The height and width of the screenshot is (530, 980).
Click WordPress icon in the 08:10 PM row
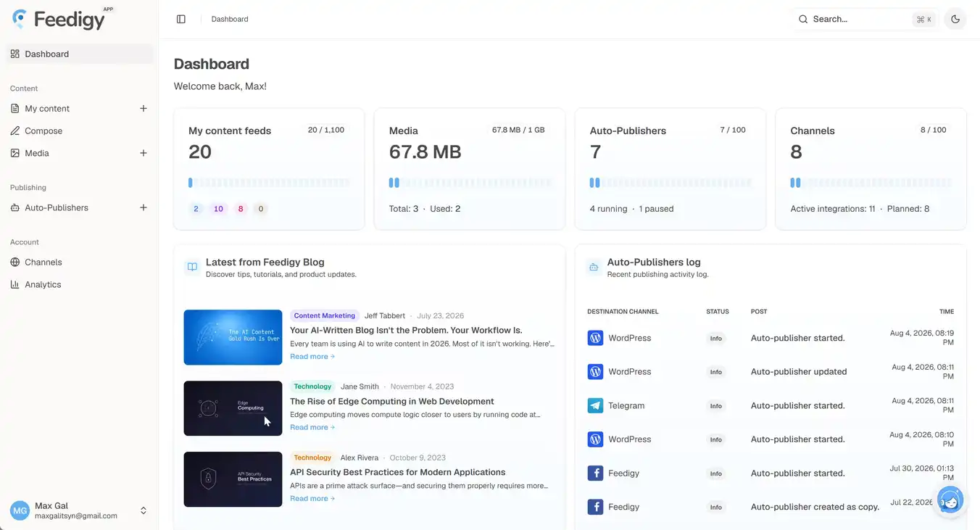(x=595, y=439)
